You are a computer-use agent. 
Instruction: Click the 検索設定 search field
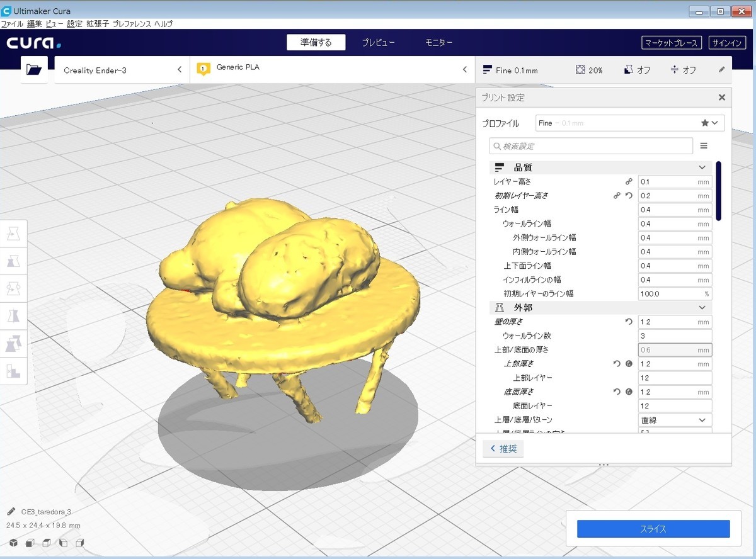click(x=591, y=146)
